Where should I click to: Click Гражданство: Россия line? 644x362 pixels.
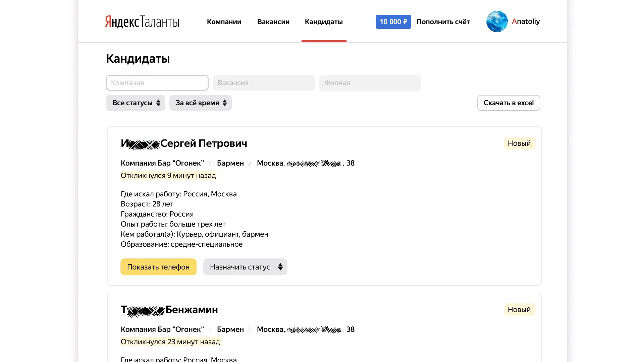tap(157, 214)
